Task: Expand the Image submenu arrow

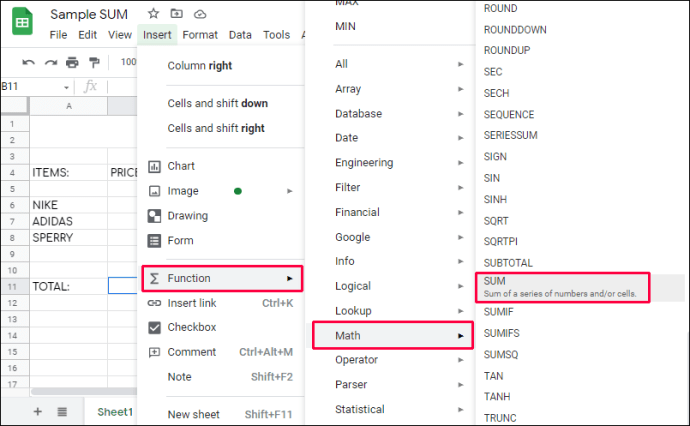Action: [290, 191]
